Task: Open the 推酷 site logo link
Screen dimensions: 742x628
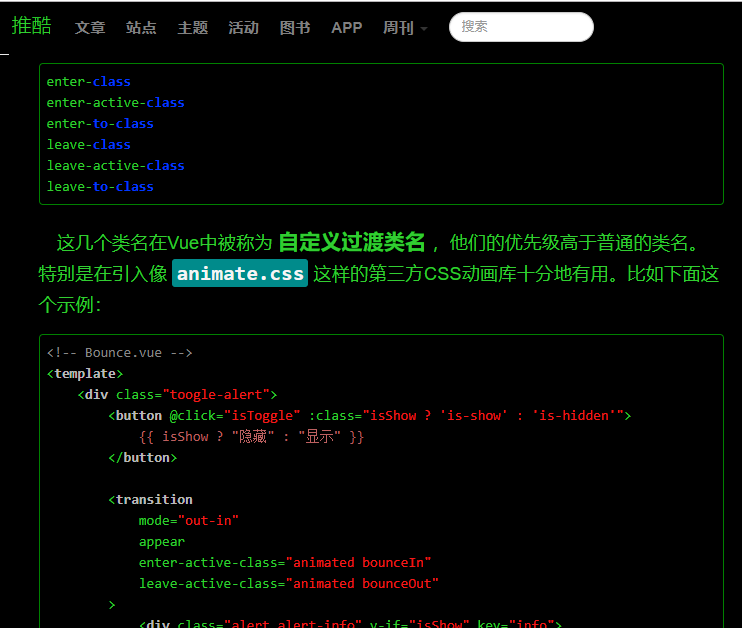Action: (31, 26)
